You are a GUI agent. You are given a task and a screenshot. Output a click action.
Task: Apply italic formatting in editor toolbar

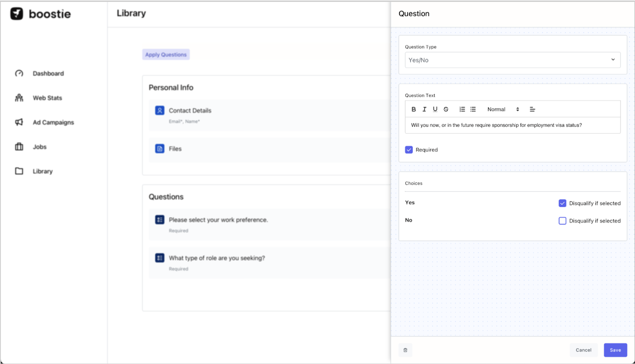pos(424,109)
